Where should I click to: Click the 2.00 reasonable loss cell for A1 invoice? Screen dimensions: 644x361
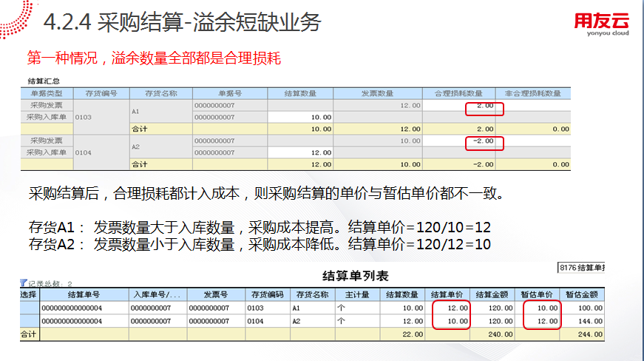[458, 106]
